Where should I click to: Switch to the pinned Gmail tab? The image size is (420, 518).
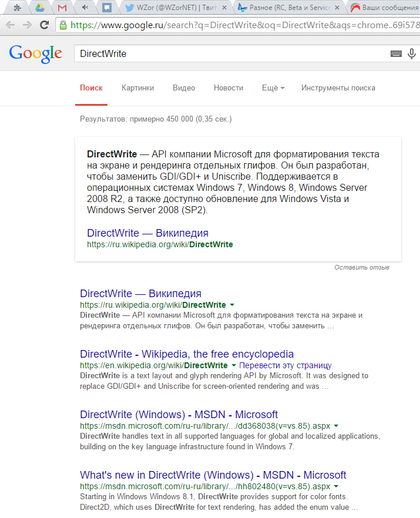point(62,7)
